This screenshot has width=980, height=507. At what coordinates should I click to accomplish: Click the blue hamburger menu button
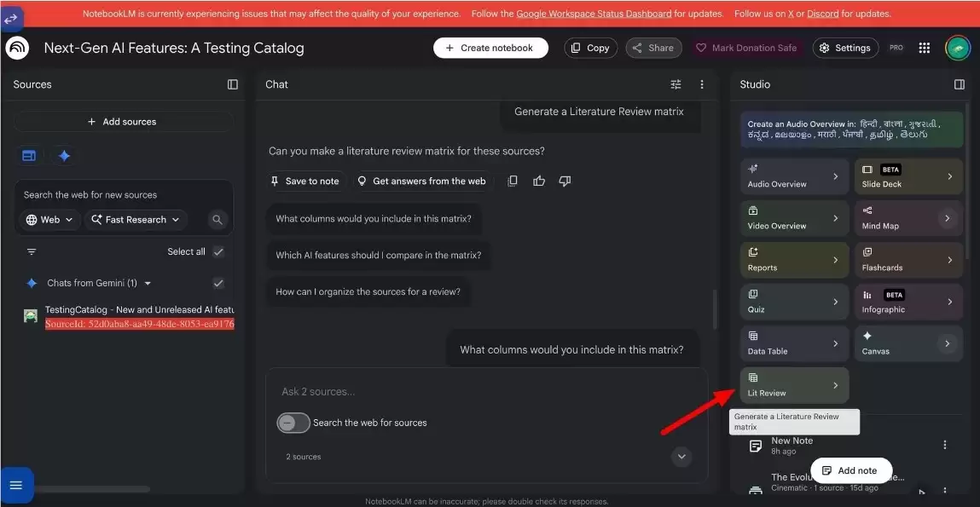[16, 485]
